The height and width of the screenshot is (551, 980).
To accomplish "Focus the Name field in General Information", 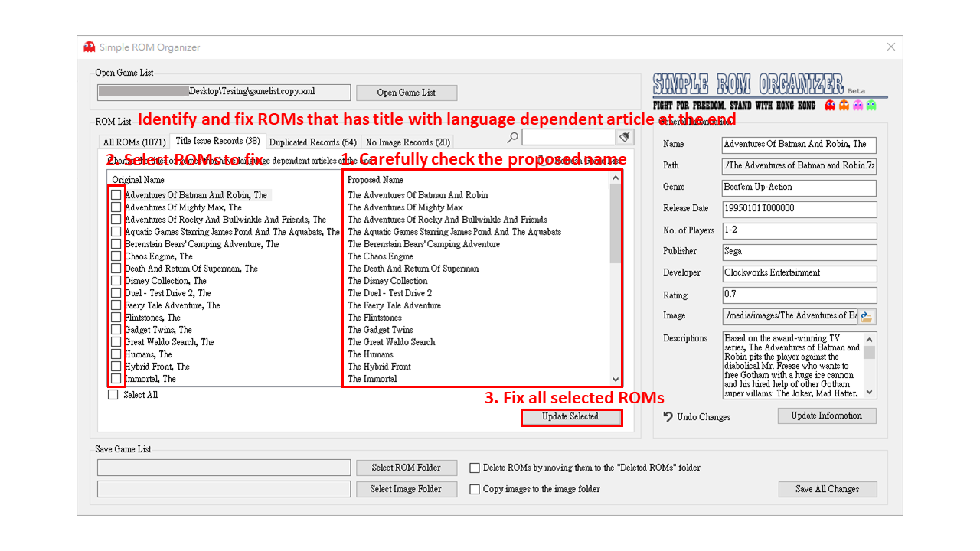I will point(799,144).
